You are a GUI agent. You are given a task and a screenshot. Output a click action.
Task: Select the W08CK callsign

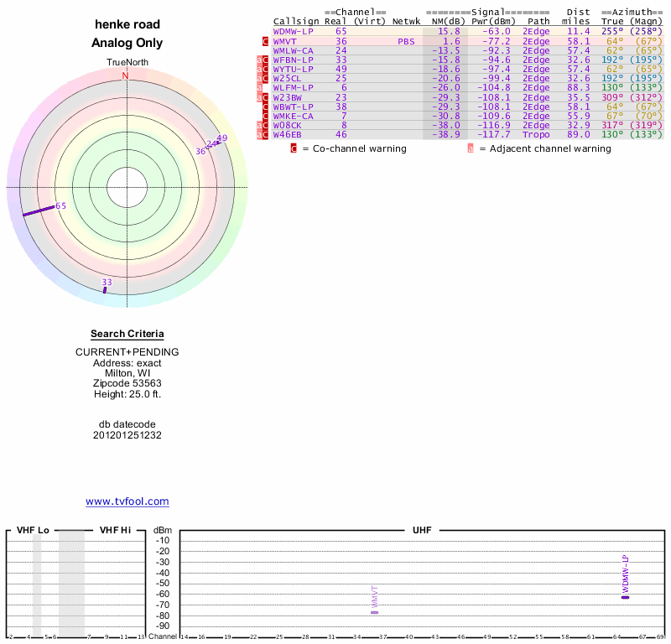(287, 126)
